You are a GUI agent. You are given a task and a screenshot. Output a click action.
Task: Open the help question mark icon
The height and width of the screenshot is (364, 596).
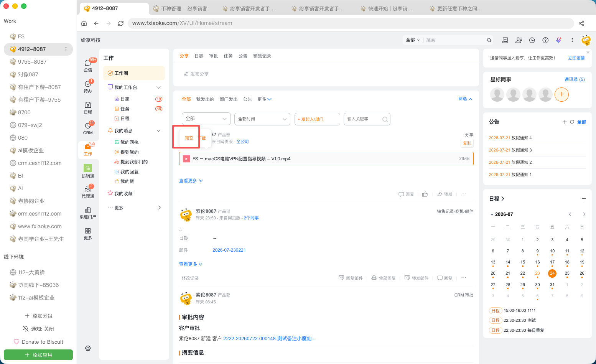point(545,40)
